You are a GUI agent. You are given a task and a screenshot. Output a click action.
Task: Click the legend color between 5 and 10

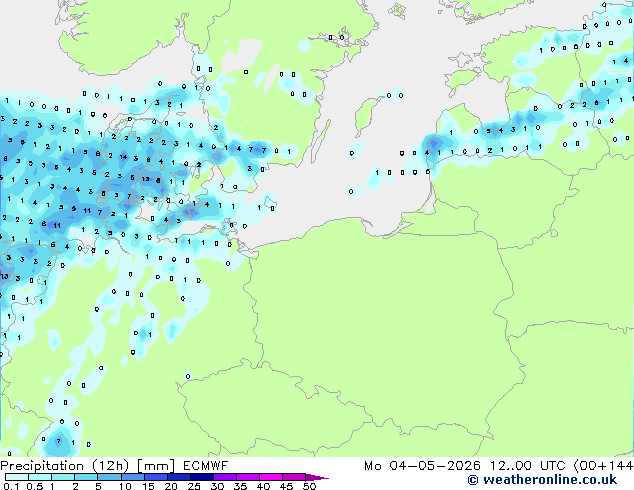109,477
